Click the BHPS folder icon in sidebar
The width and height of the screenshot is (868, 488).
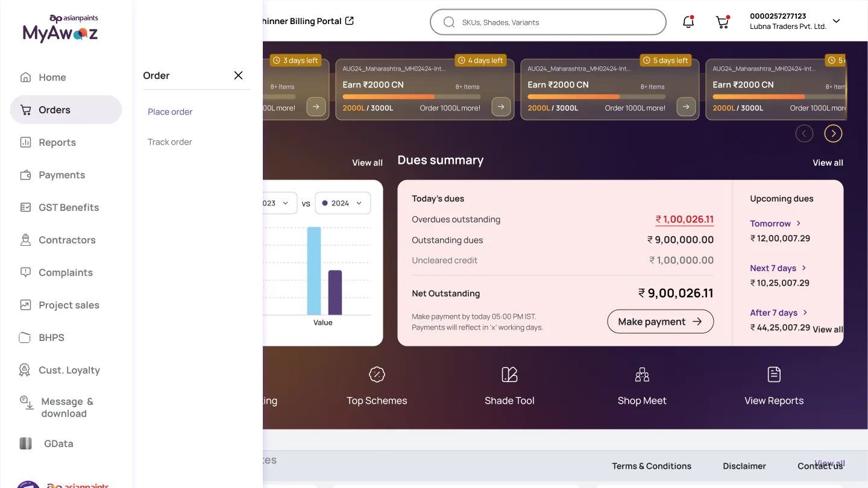click(25, 337)
